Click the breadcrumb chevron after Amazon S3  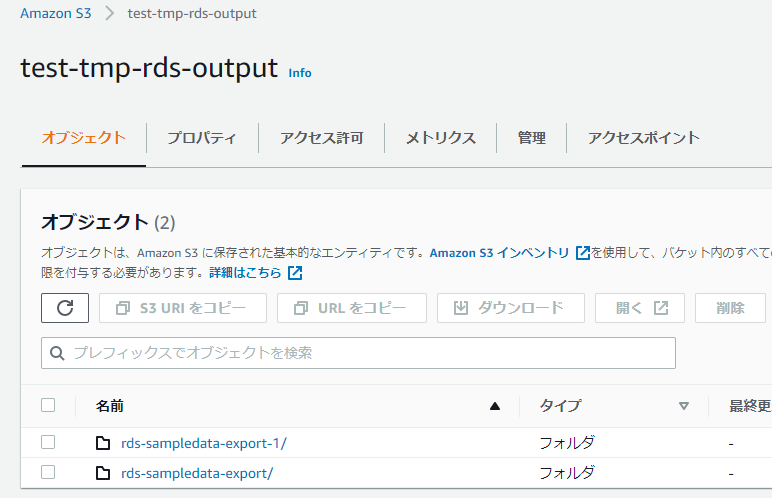pyautogui.click(x=109, y=13)
